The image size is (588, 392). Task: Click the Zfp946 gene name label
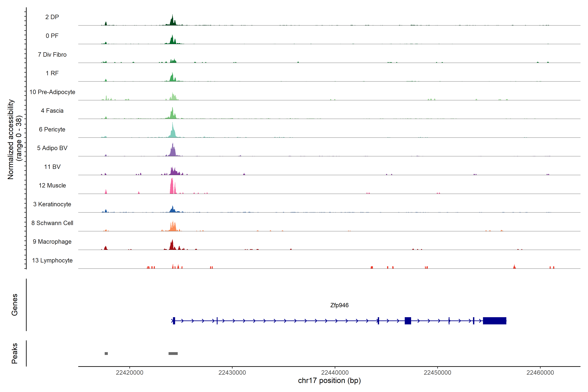[x=339, y=305]
